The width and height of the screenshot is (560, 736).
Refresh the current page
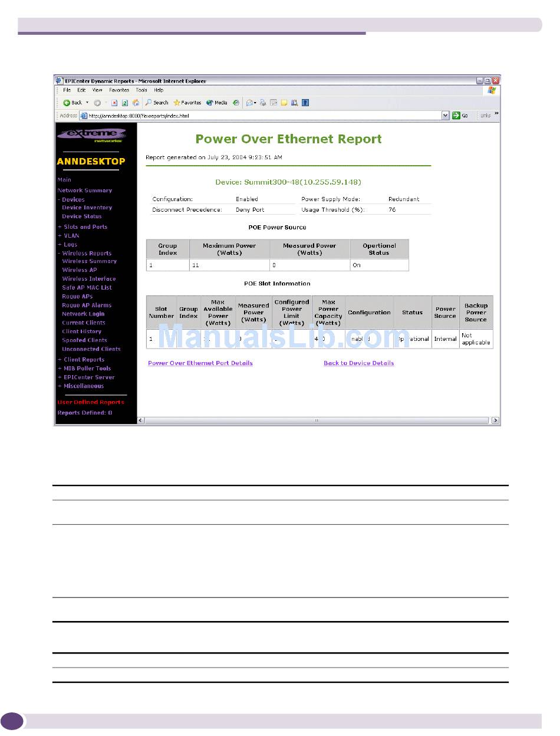pos(125,103)
